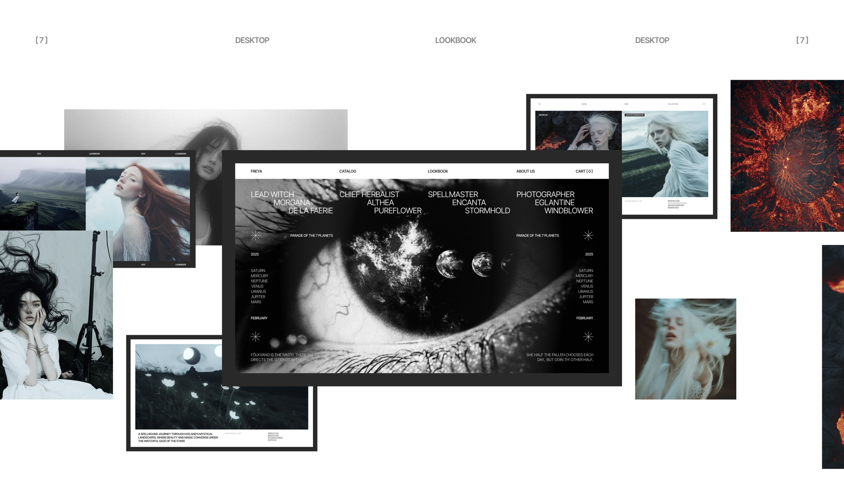
Task: Open the CATALOG menu item
Action: 347,171
